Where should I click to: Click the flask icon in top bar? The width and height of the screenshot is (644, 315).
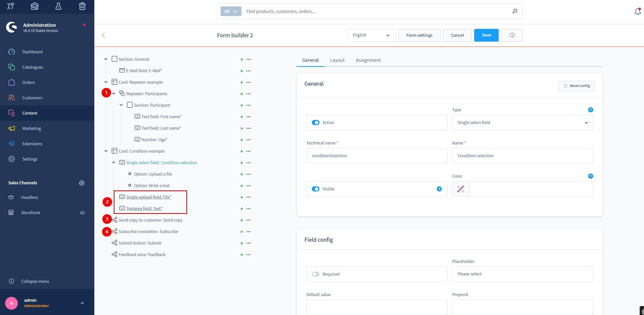(58, 6)
